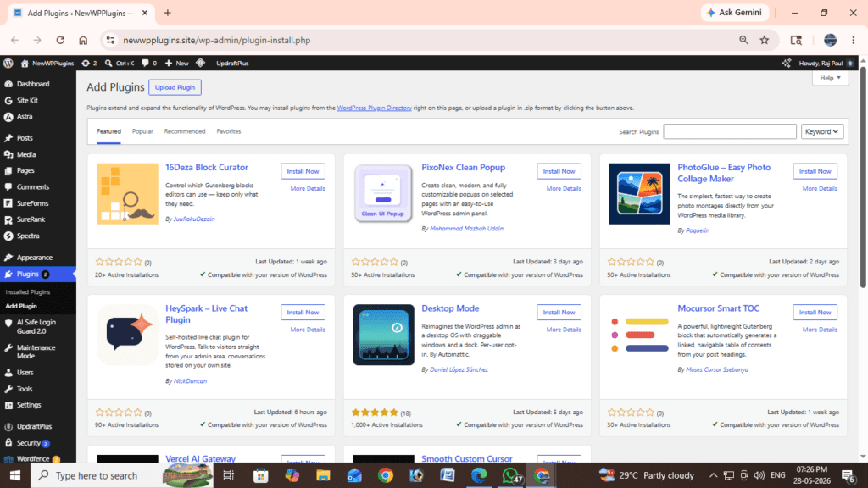Open the WordPress logo menu in admin bar
Viewport: 868px width, 488px height.
8,63
